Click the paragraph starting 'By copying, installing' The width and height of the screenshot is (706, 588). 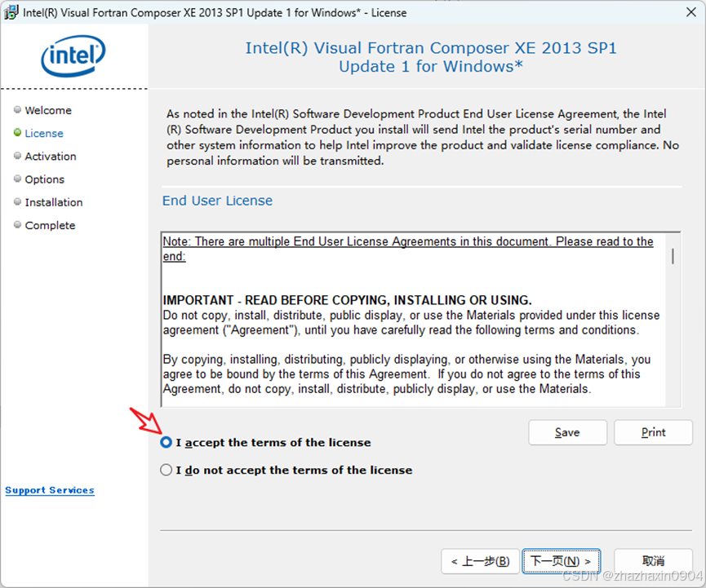pos(406,374)
